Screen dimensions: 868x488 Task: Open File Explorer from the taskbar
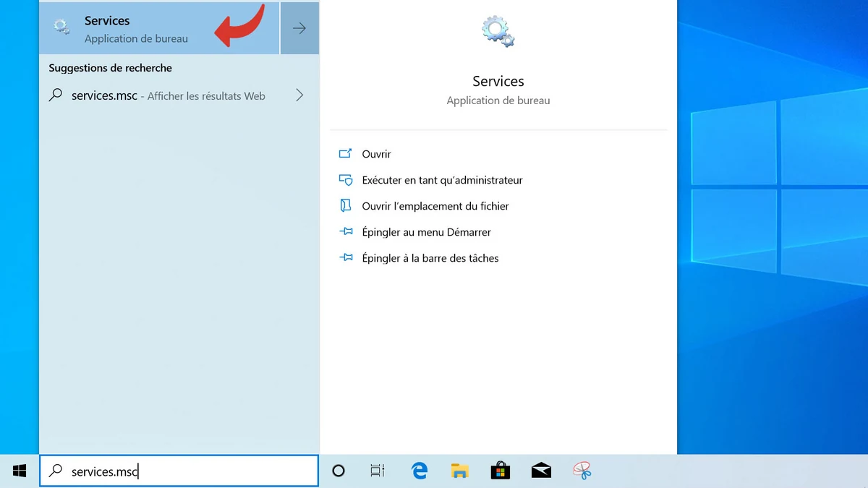tap(459, 471)
